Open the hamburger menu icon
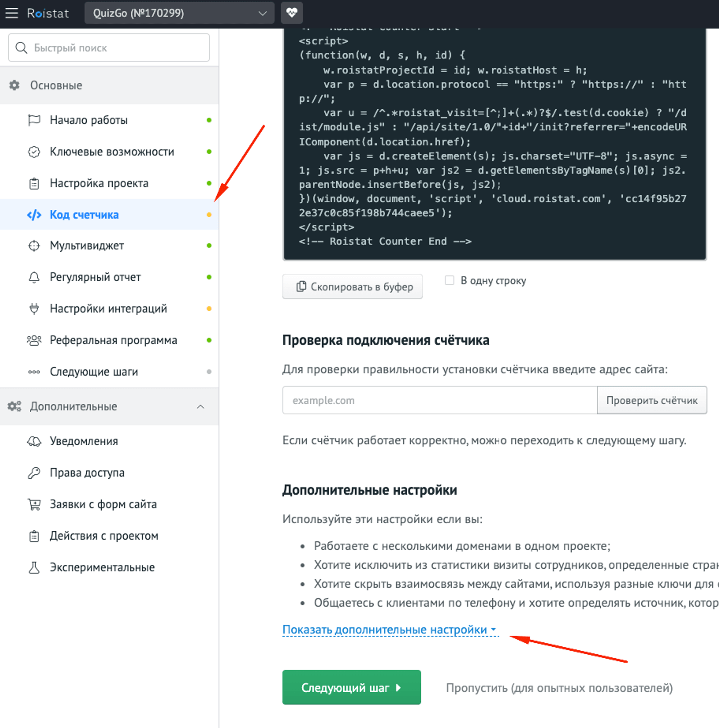Viewport: 719px width, 728px height. click(12, 13)
